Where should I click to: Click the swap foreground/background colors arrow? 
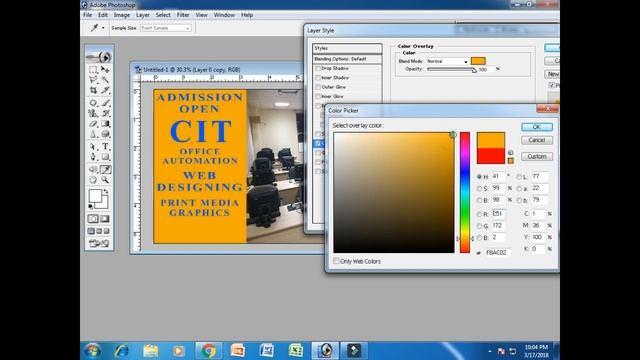click(x=106, y=191)
